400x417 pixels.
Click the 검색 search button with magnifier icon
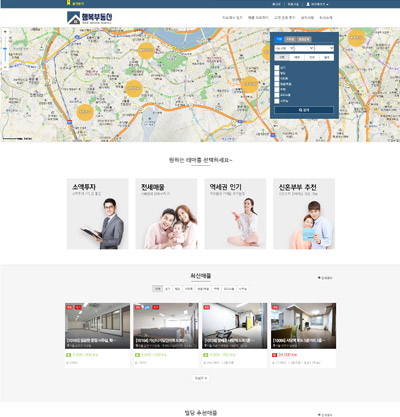click(304, 110)
